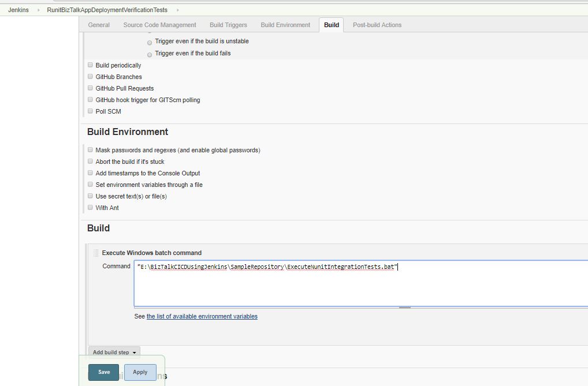The width and height of the screenshot is (588, 386).
Task: Switch to Build Triggers tab
Action: pos(228,25)
